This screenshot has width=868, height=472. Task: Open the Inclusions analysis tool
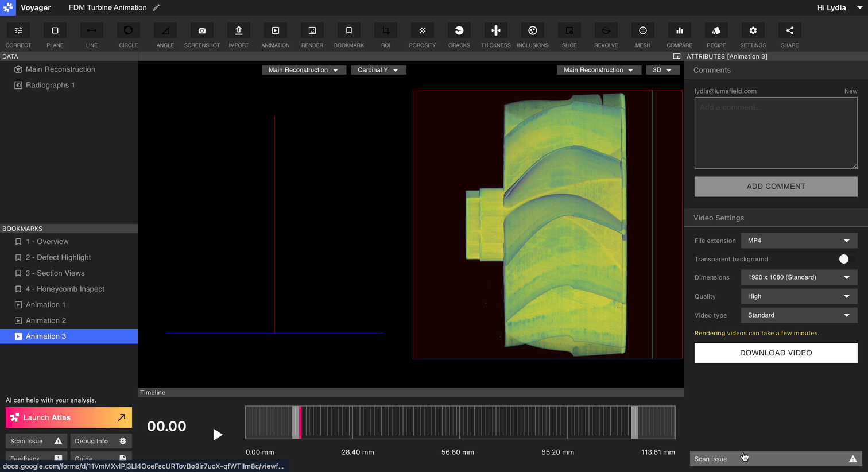pyautogui.click(x=532, y=31)
